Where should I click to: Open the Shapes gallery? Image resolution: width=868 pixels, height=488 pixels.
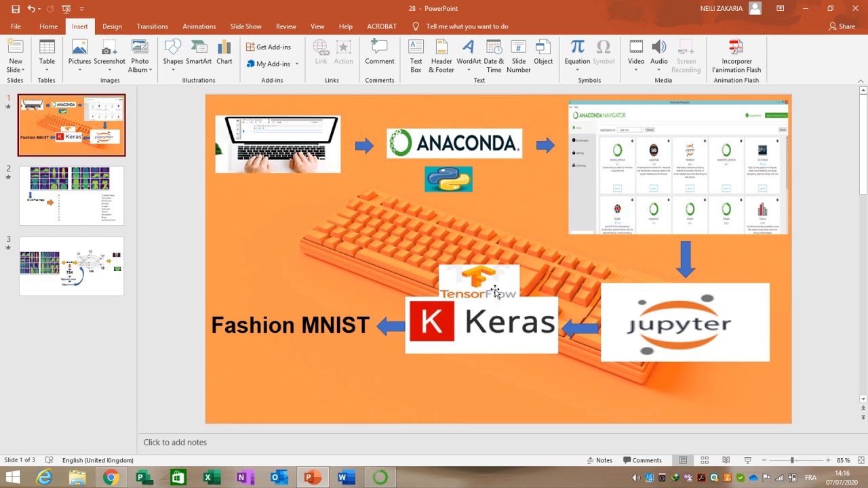(x=173, y=56)
